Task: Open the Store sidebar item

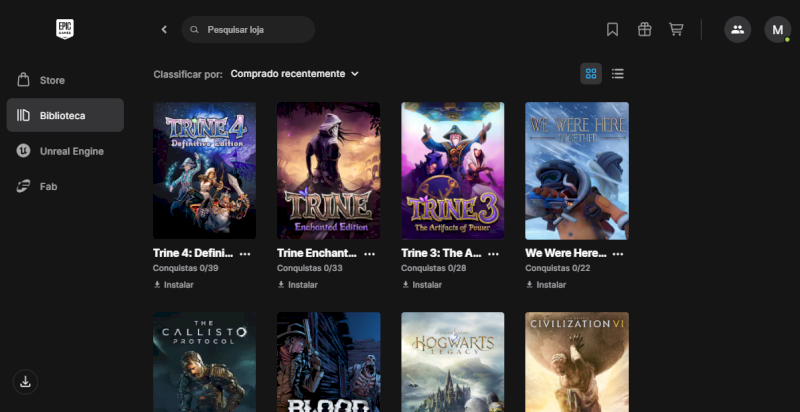Action: point(65,80)
